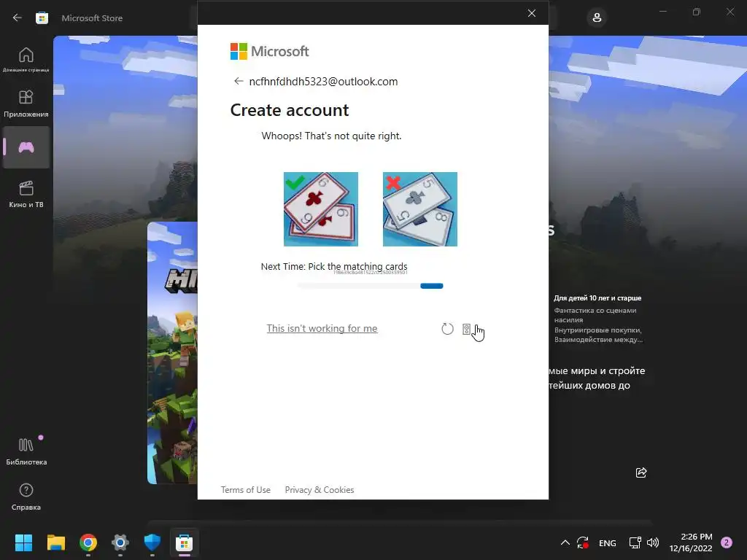The image size is (747, 560).
Task: Open the Кино и ТВ sidebar tab
Action: [x=26, y=194]
